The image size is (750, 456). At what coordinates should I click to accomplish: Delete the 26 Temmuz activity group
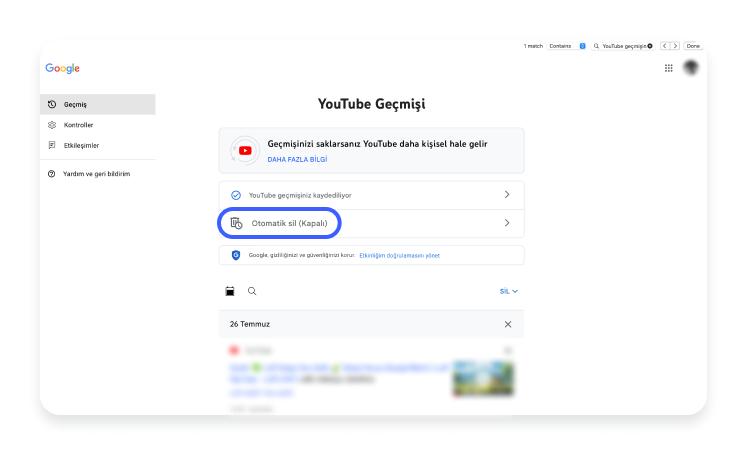(x=508, y=324)
